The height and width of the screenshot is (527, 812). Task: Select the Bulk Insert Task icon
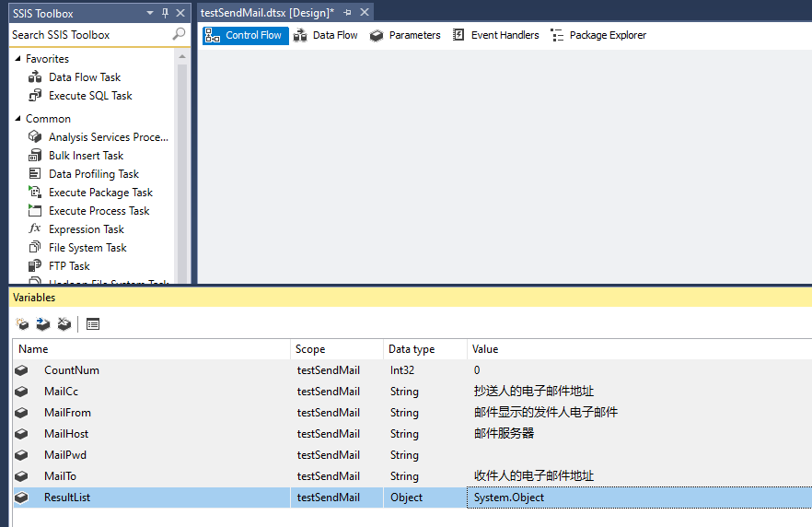(35, 156)
